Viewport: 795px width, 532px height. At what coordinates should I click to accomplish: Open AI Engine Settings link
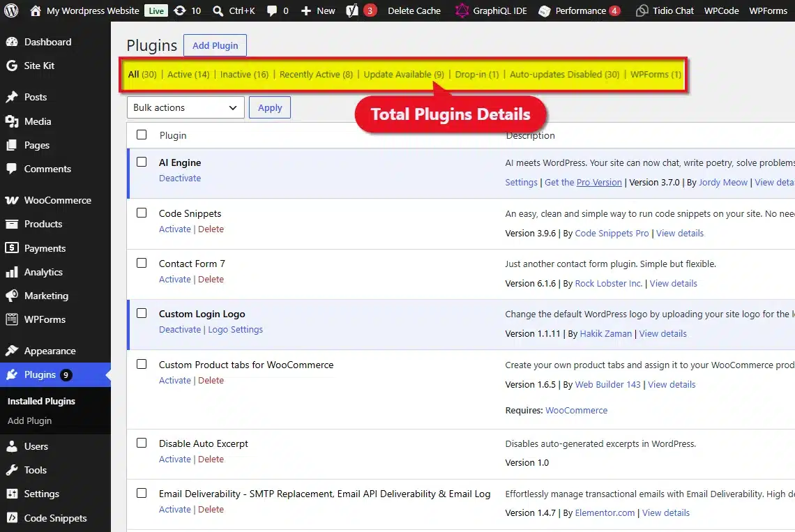point(521,183)
